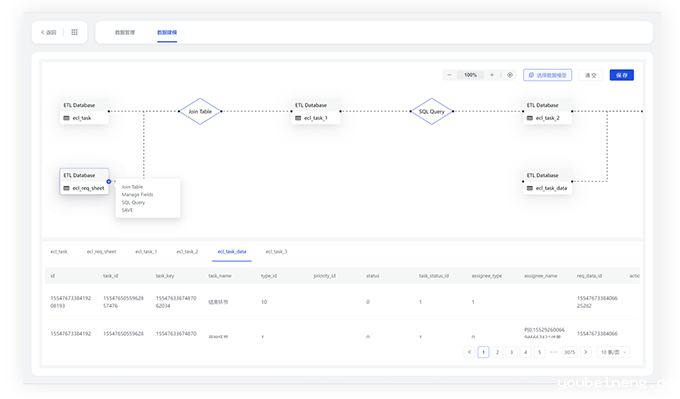680x399 pixels.
Task: Open the select data model button
Action: tap(547, 75)
